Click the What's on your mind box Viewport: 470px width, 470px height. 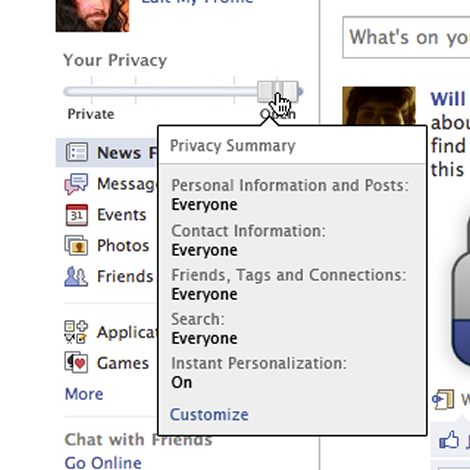pyautogui.click(x=406, y=37)
